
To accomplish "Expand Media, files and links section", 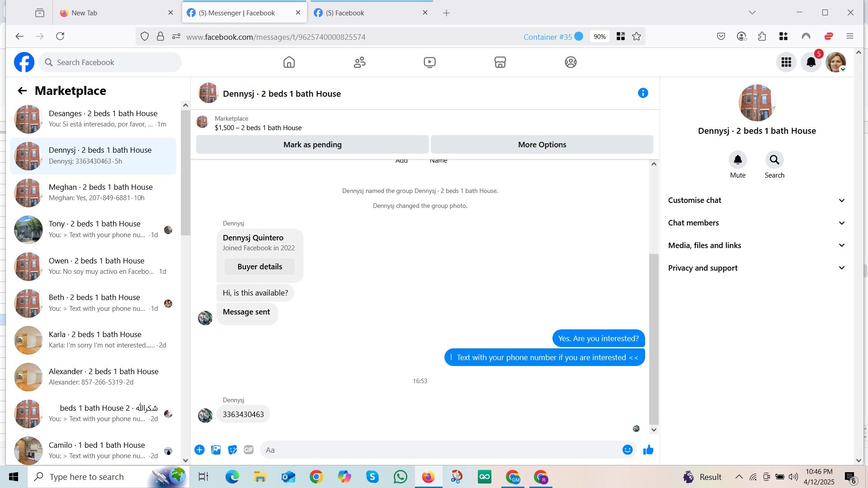I will (756, 245).
